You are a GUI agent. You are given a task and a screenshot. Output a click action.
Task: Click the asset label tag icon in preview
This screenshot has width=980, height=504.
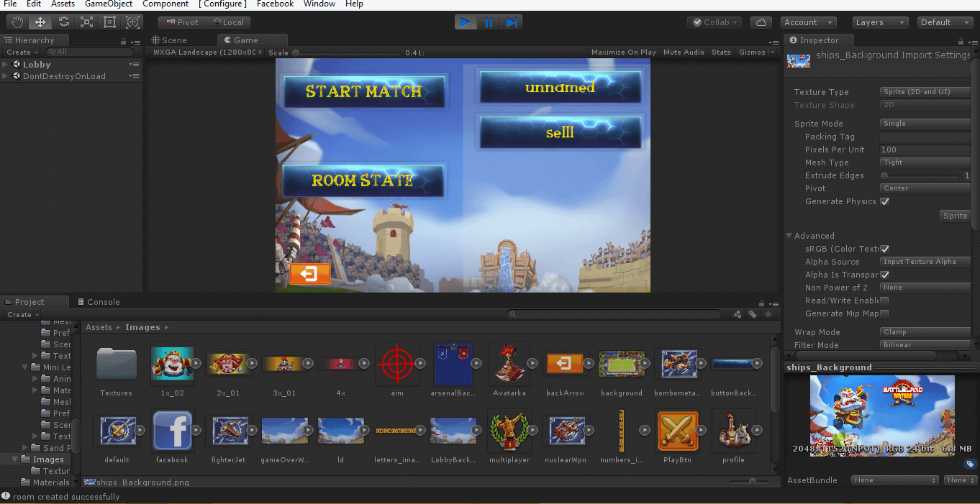click(x=970, y=464)
